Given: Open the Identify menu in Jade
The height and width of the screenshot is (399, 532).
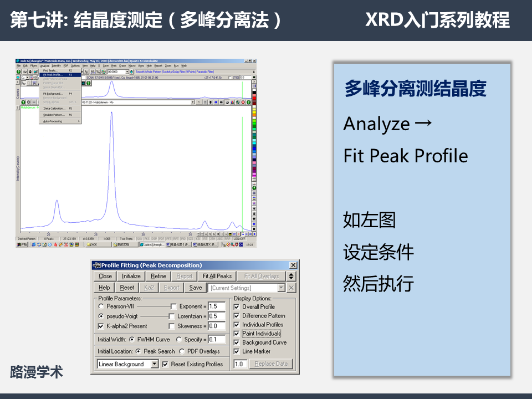Looking at the screenshot, I should tap(57, 66).
